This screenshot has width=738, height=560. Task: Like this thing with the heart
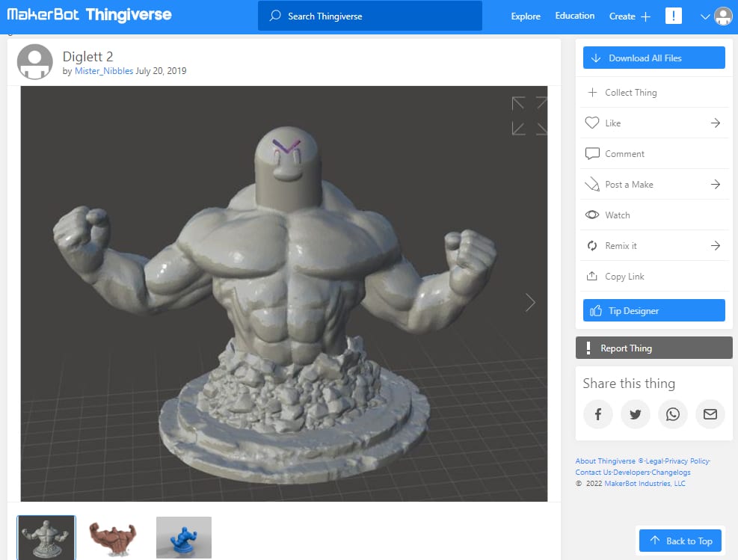[592, 123]
